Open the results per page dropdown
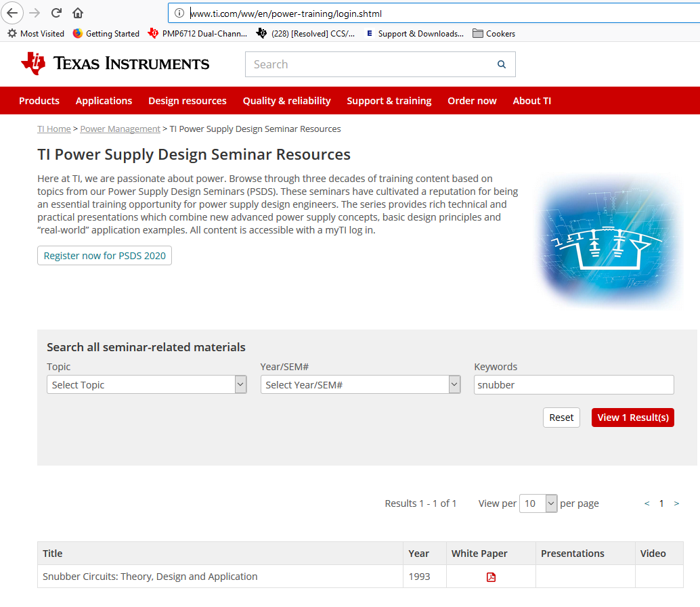700x607 pixels. pyautogui.click(x=538, y=503)
